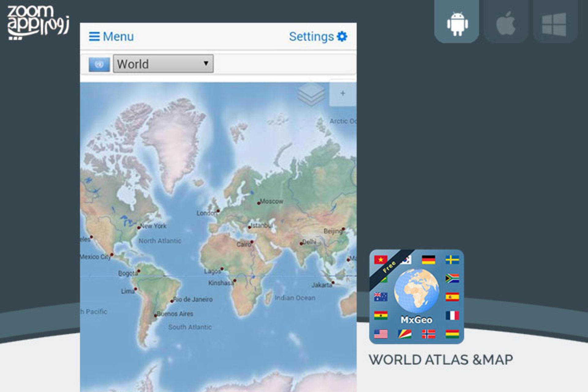Open the Menu text label
This screenshot has height=392, width=588.
pyautogui.click(x=118, y=36)
